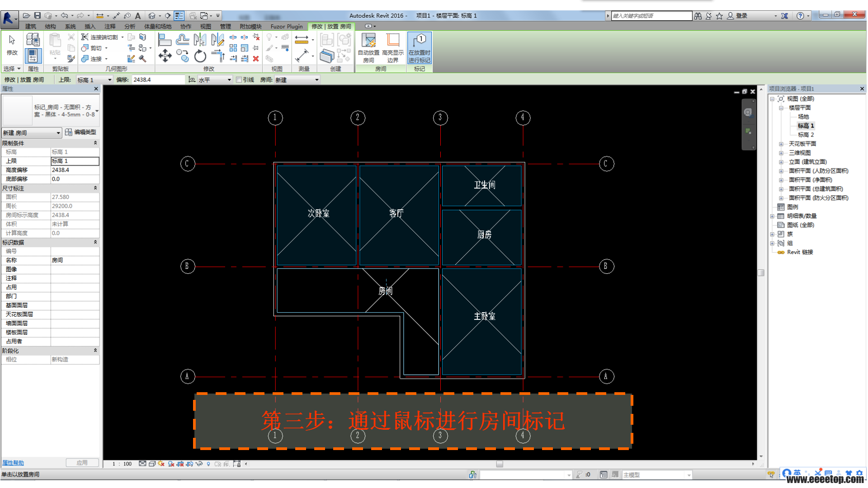Open the Architecture ribbon tab
The image size is (868, 488).
[x=30, y=27]
